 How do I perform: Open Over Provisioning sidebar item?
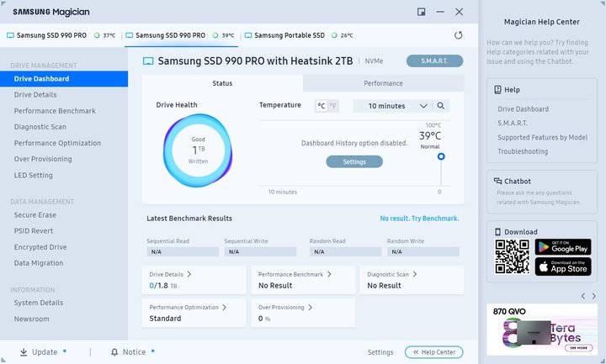click(x=43, y=159)
